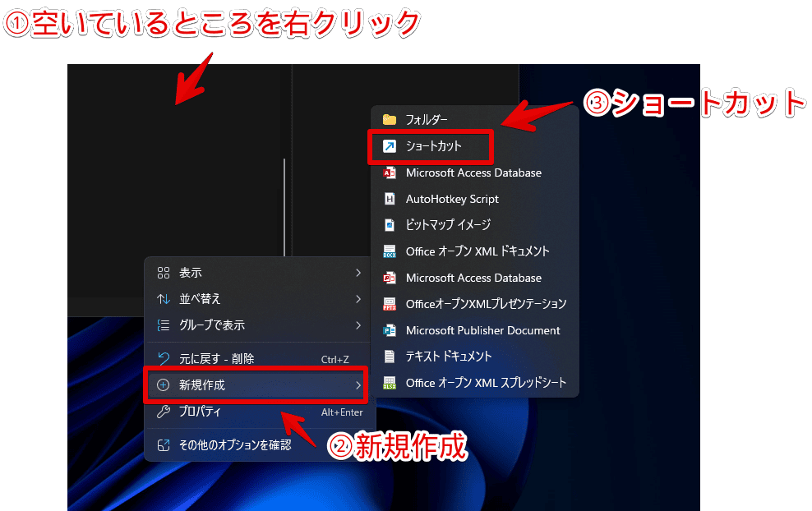Click the text document page icon
812x511 pixels.
click(390, 357)
